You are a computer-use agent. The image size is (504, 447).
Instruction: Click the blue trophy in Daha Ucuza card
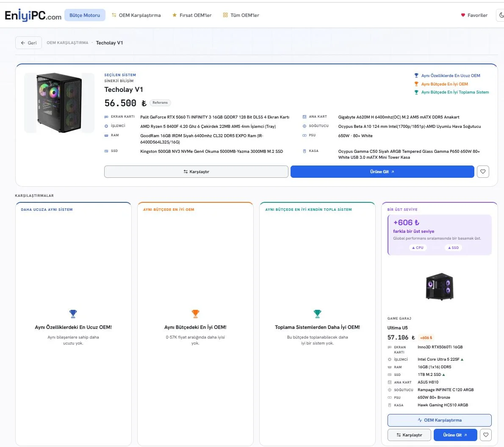(73, 314)
